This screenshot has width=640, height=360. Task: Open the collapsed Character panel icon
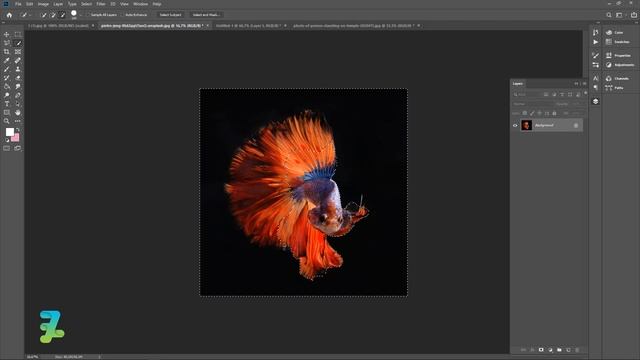(x=596, y=78)
